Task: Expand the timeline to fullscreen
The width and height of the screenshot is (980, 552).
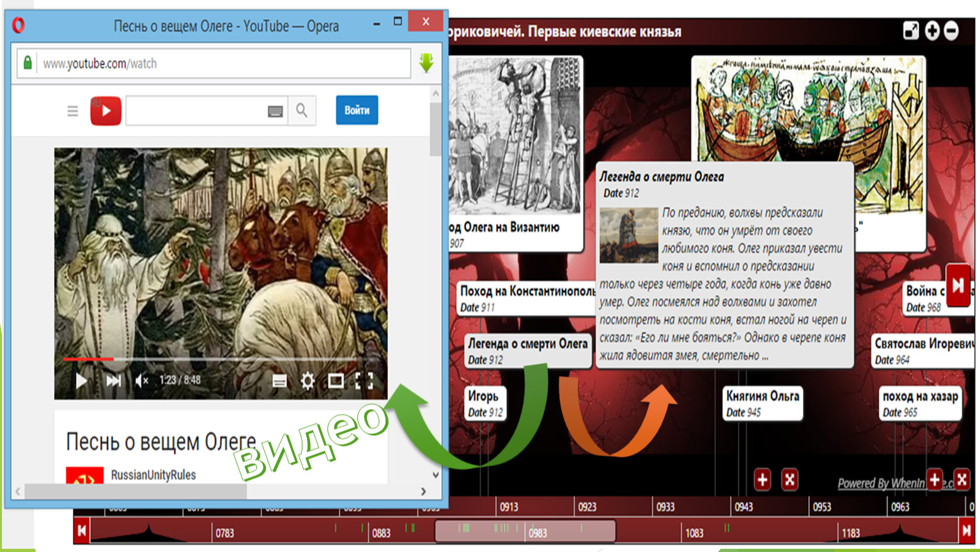Action: pos(911,31)
